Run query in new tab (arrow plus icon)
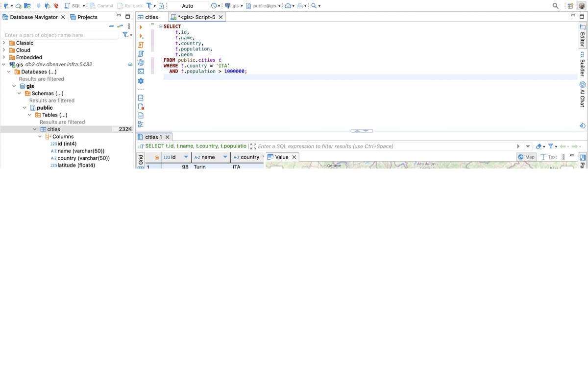The width and height of the screenshot is (588, 368). (141, 36)
